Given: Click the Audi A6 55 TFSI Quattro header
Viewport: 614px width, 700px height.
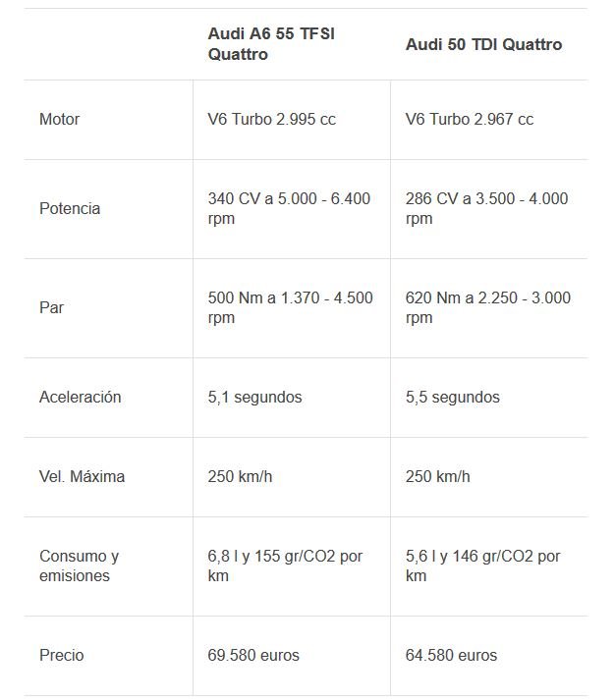Looking at the screenshot, I should click(271, 44).
